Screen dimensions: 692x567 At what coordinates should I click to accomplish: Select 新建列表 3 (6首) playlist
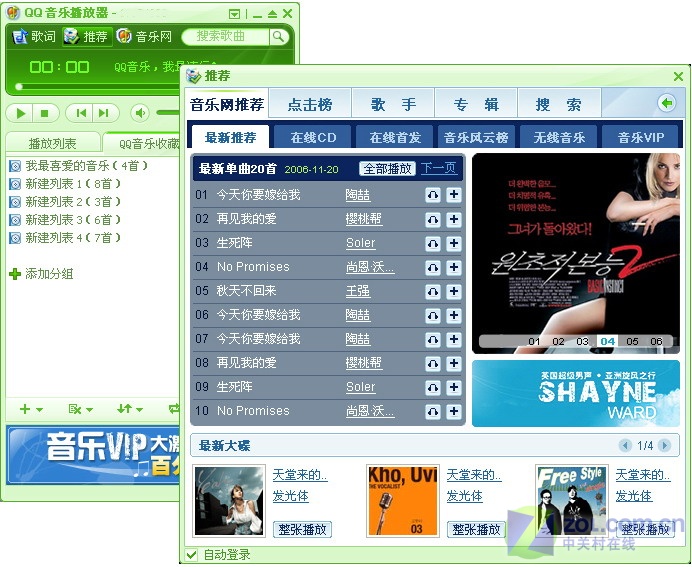tap(65, 220)
